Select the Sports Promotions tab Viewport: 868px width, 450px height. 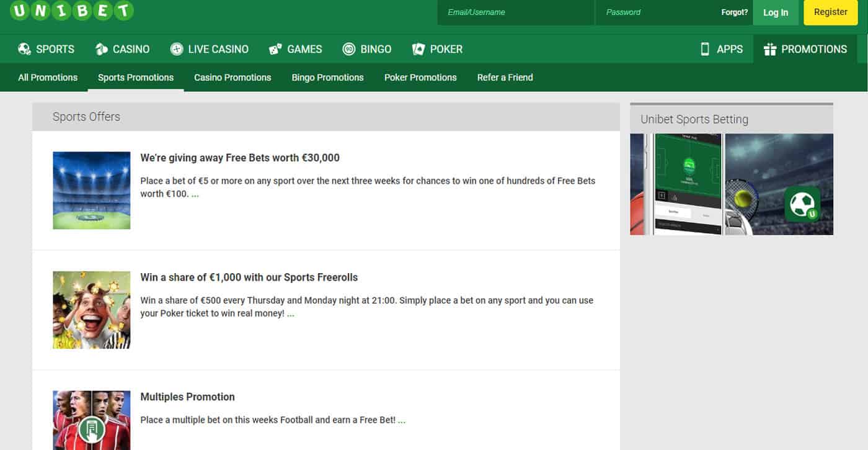pos(136,78)
